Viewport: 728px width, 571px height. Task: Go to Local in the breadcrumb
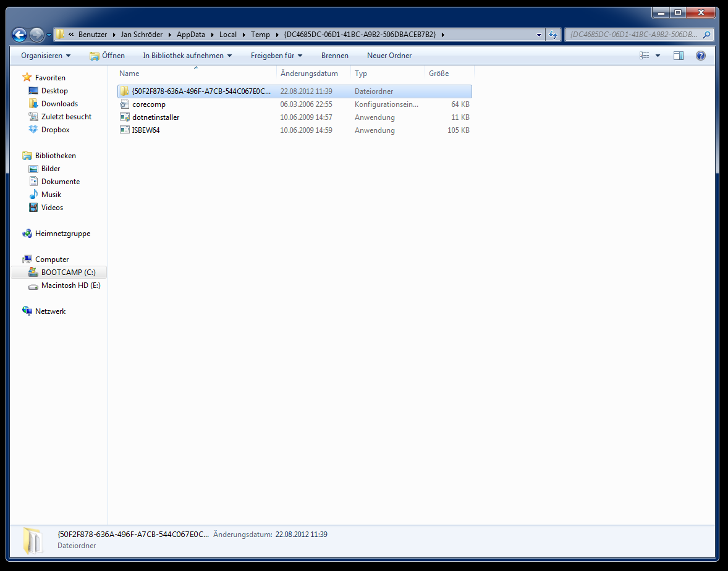click(x=228, y=35)
